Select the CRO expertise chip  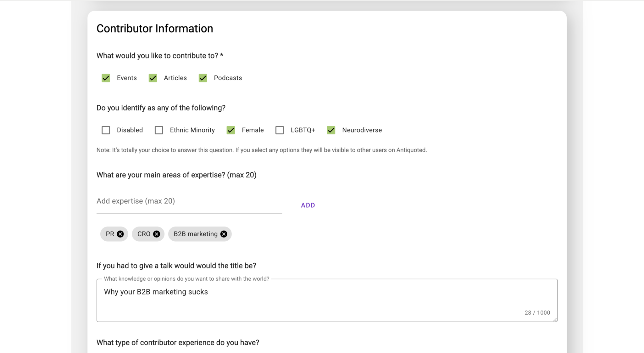144,234
